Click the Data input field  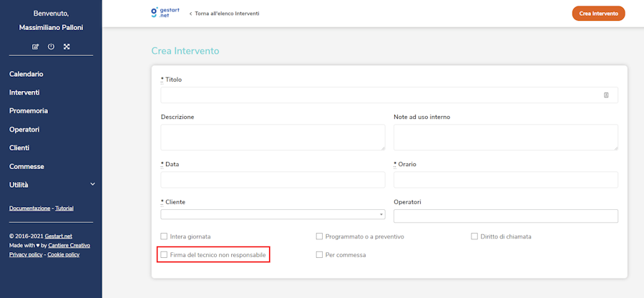point(273,180)
